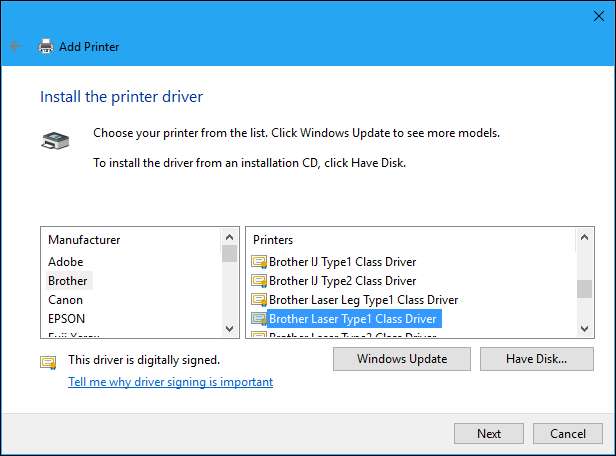
Task: Click the Printers list scrollbar thumb
Action: [585, 289]
